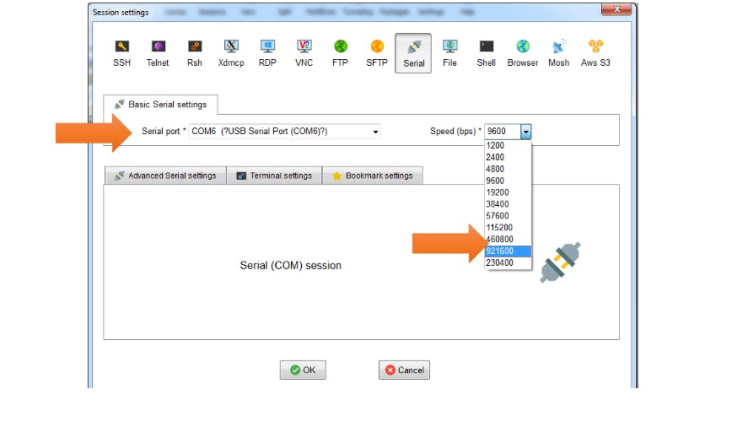Switch to Advanced Serial settings tab
748x427 pixels.
coord(166,176)
